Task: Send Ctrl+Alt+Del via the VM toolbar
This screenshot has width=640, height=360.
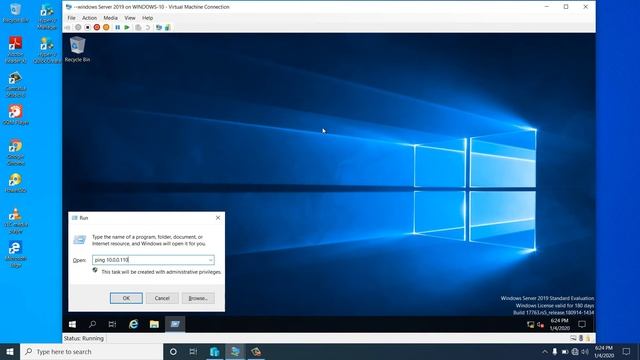Action: tap(67, 27)
